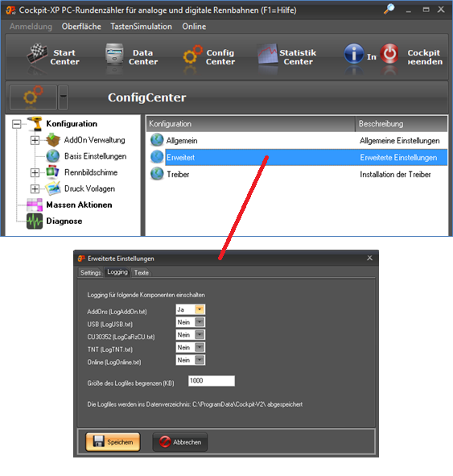The image size is (453, 476).
Task: Open Online logging Nein dropdown
Action: pos(200,360)
